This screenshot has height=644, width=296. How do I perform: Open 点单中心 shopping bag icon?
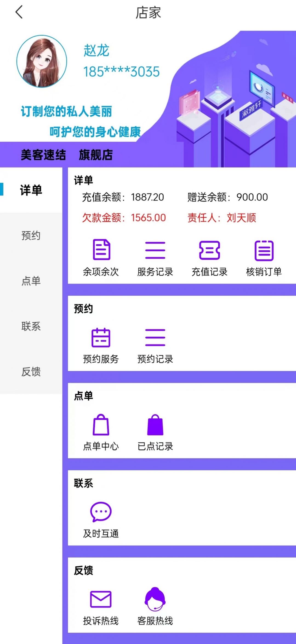pyautogui.click(x=101, y=425)
